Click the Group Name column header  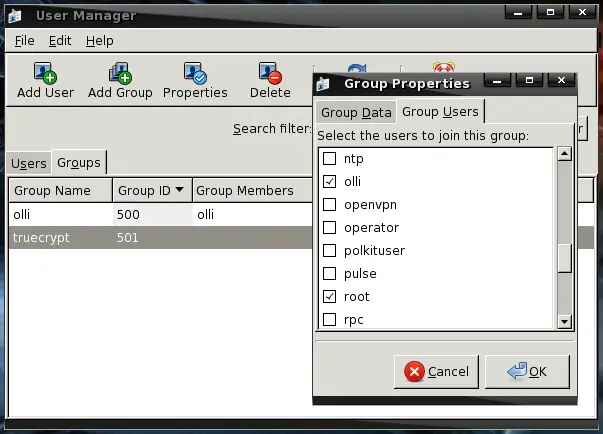point(61,190)
